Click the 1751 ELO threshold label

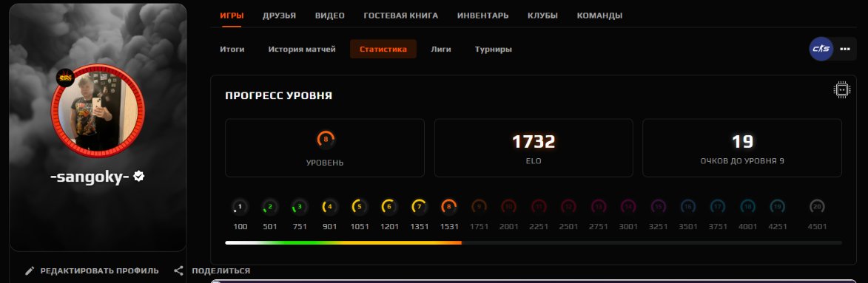pyautogui.click(x=479, y=227)
